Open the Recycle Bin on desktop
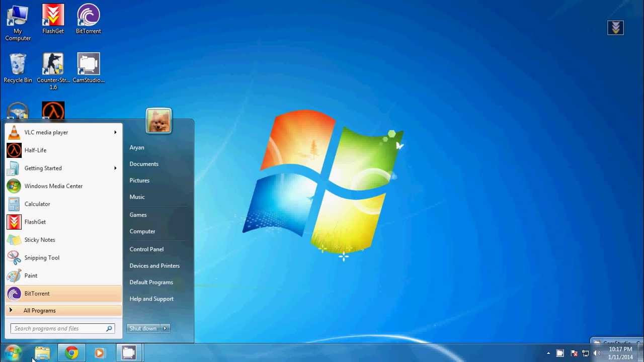 click(x=18, y=68)
